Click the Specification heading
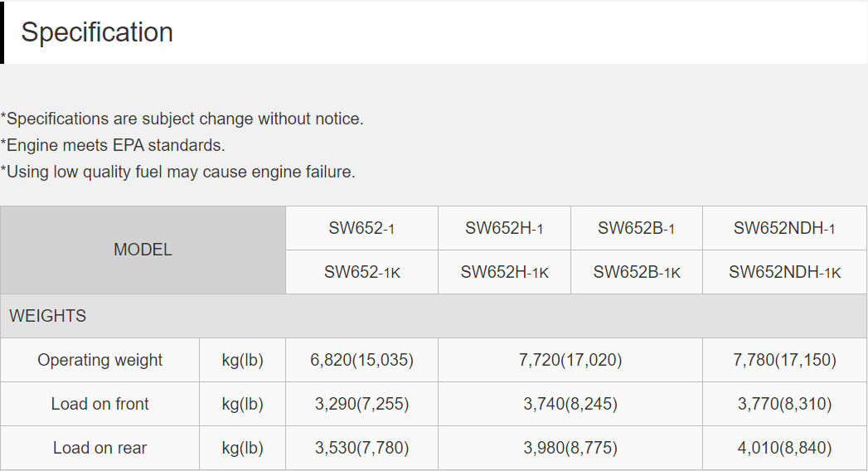The width and height of the screenshot is (868, 471). [x=97, y=32]
